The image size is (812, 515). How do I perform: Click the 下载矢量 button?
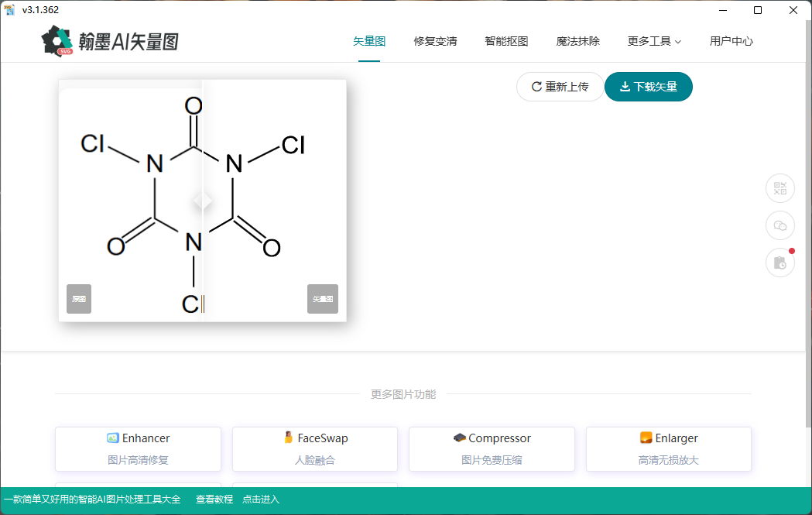[x=649, y=87]
